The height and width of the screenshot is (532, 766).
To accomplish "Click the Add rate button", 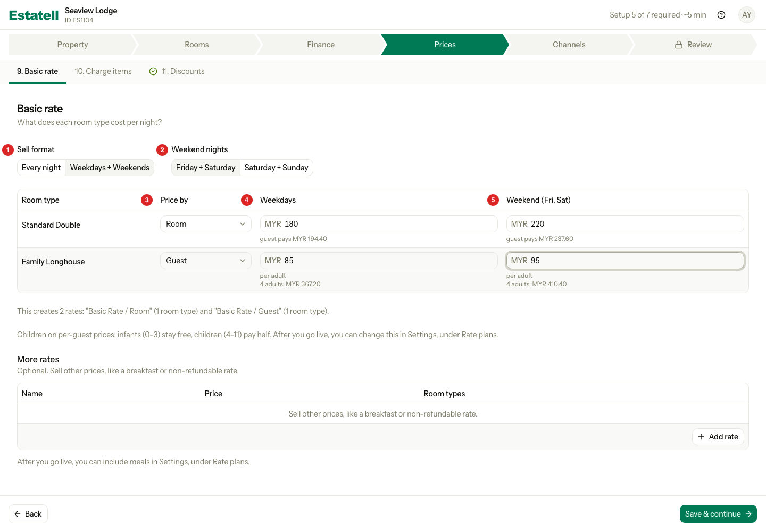I will click(718, 437).
